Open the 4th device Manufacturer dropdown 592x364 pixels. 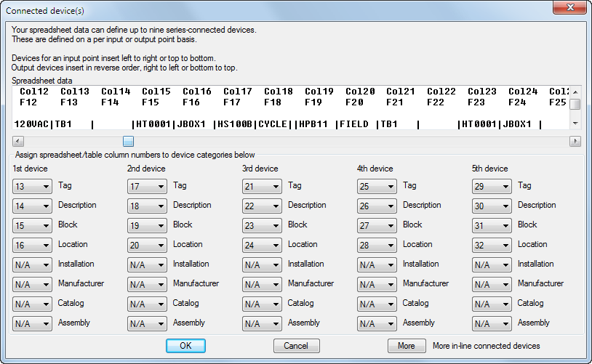pyautogui.click(x=377, y=284)
